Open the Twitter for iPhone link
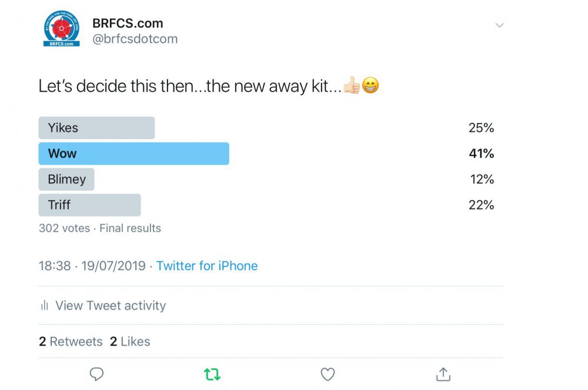 (207, 266)
